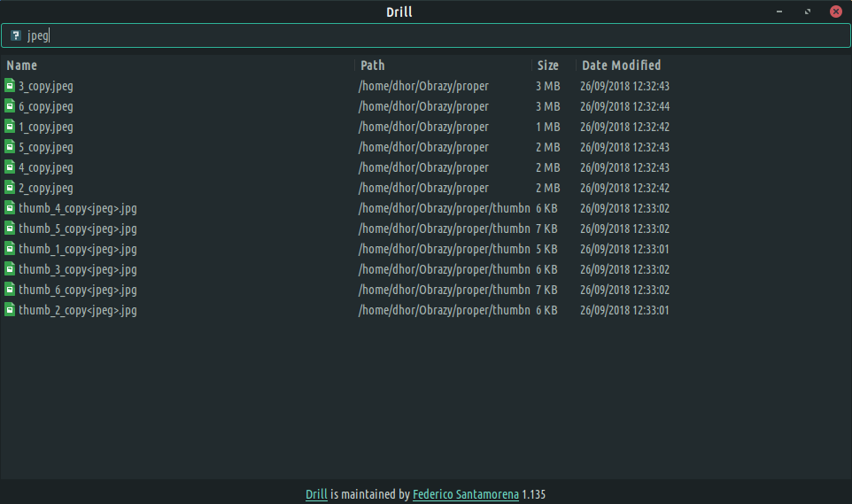Click the path cell of 3_copy.jpeg

click(423, 86)
